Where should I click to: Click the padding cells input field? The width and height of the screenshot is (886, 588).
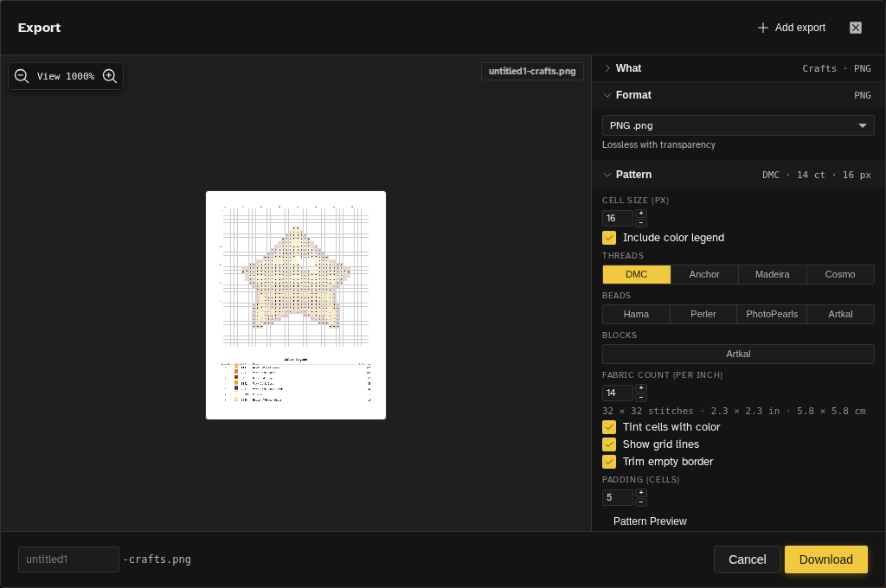pos(617,497)
